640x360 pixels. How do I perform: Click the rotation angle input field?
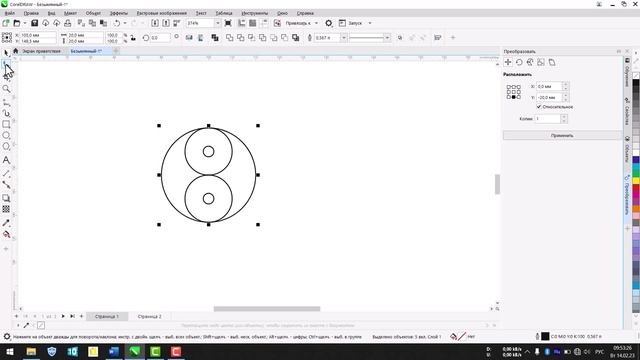pos(160,38)
